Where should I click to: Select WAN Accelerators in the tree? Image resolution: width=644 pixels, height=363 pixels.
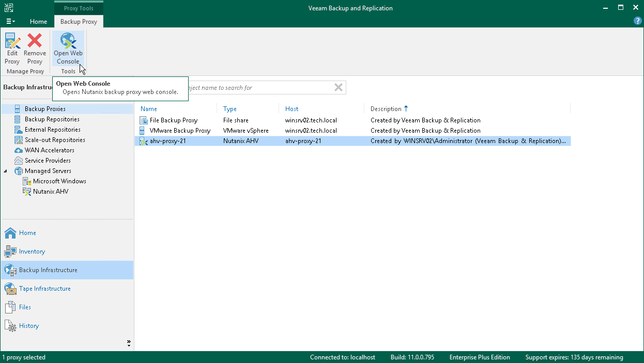click(50, 150)
